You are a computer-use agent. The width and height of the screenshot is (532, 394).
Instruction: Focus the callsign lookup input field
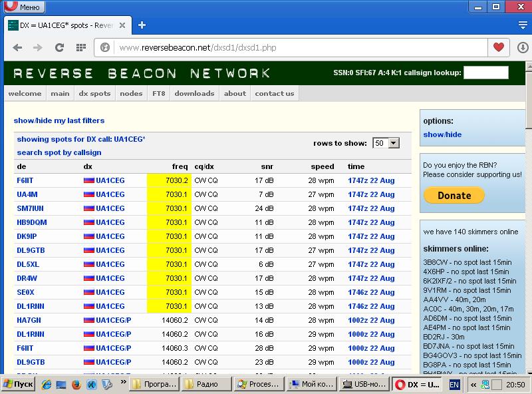(x=486, y=73)
